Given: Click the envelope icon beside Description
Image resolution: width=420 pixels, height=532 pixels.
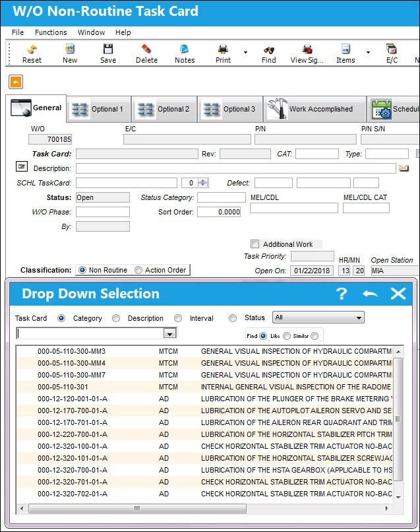Looking at the screenshot, I should coord(404,168).
